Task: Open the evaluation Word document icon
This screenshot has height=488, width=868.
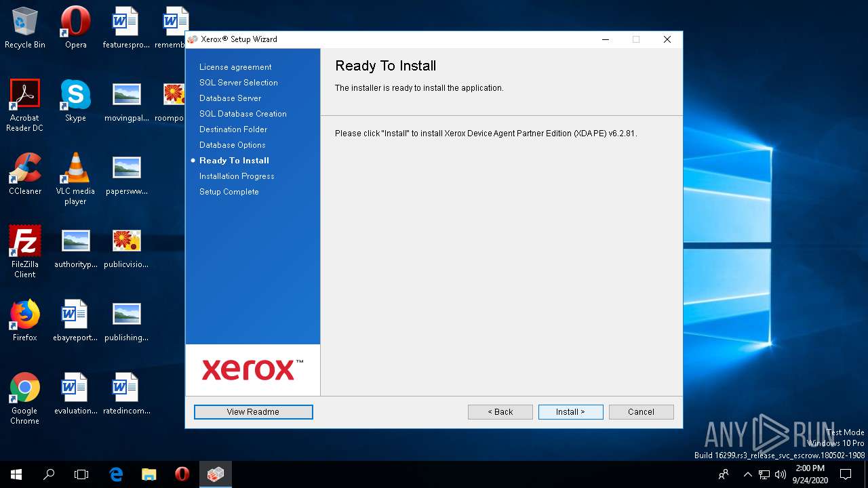Action: [75, 394]
